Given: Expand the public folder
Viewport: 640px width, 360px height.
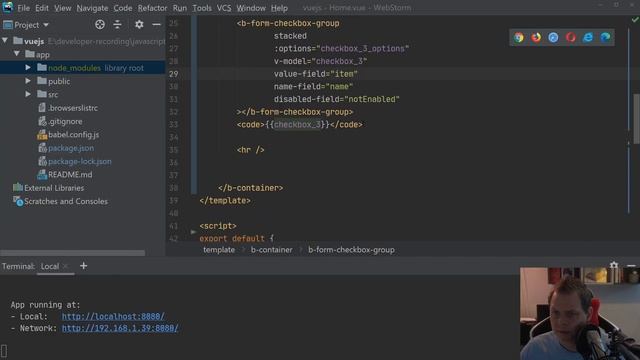Looking at the screenshot, I should [28, 81].
